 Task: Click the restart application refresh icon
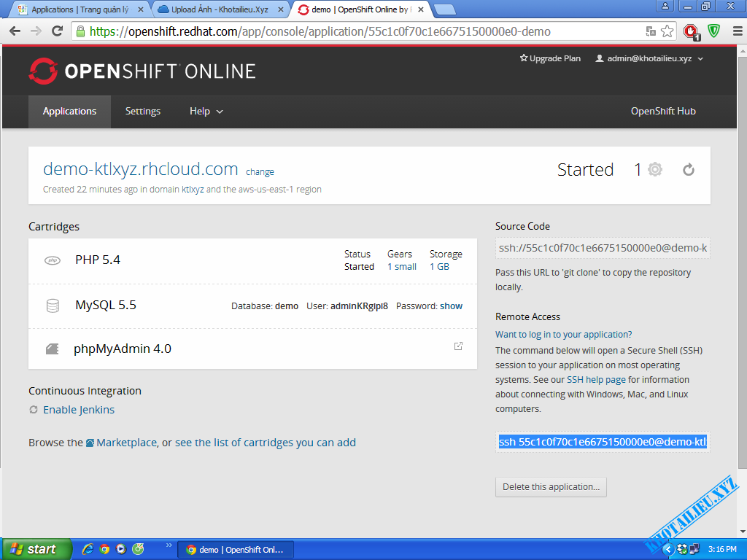(x=688, y=170)
